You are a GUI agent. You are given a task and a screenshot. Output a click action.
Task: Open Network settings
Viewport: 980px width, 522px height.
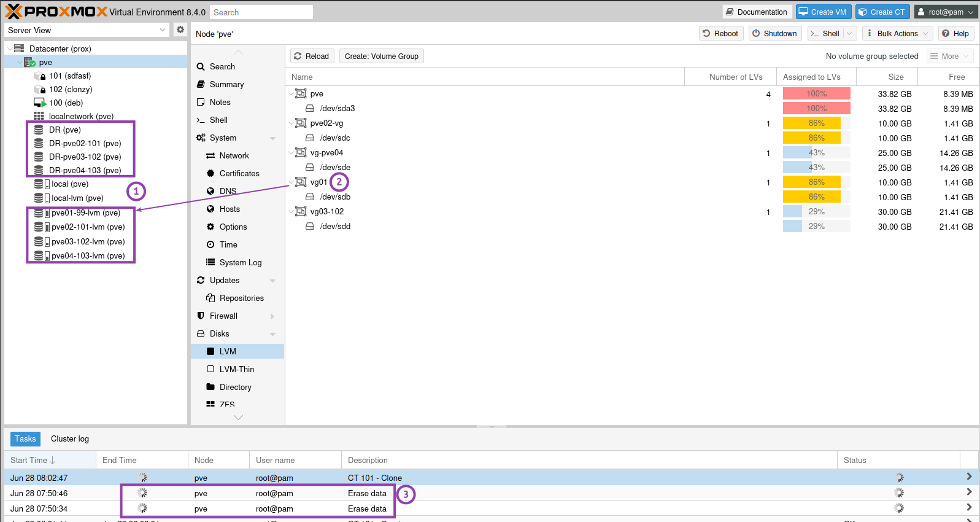[x=234, y=155]
